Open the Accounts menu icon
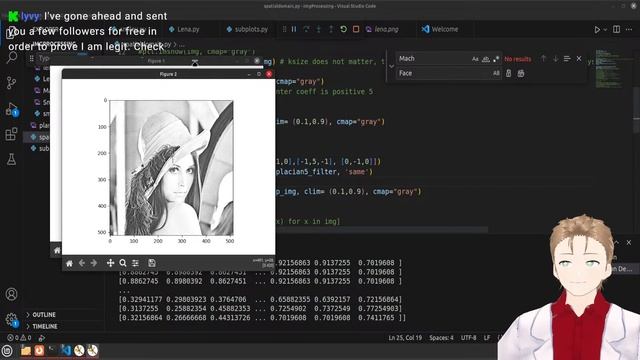This screenshot has width=640, height=360. (x=11, y=294)
